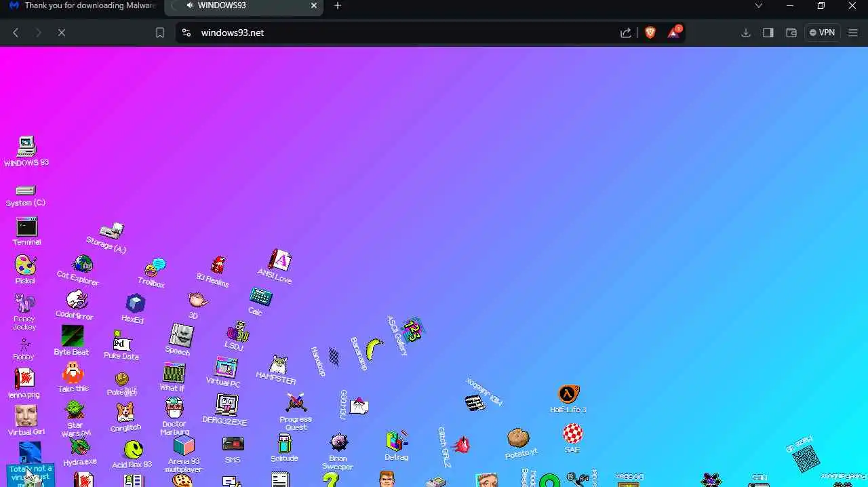Open the Brave Shields lion icon
The width and height of the screenshot is (868, 487).
[650, 33]
